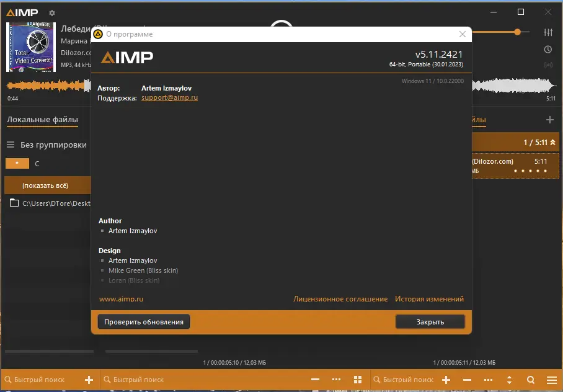Collapse the playlist group header 1 / 5:11

click(552, 143)
